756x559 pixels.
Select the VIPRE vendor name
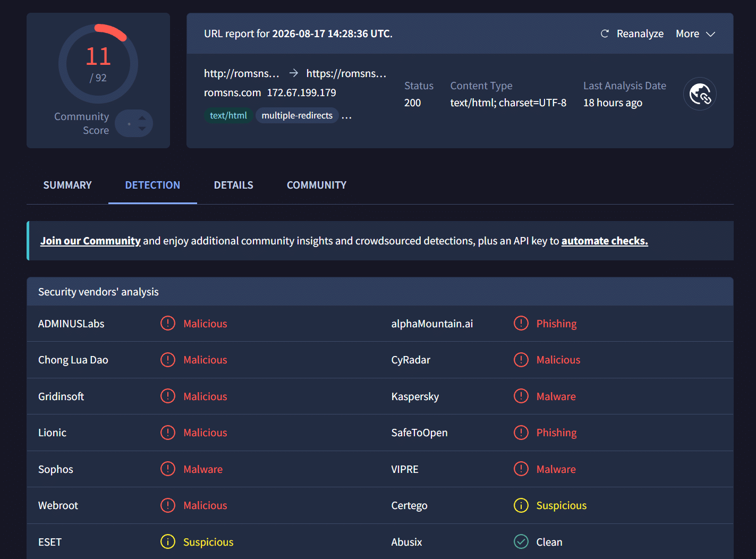[405, 469]
